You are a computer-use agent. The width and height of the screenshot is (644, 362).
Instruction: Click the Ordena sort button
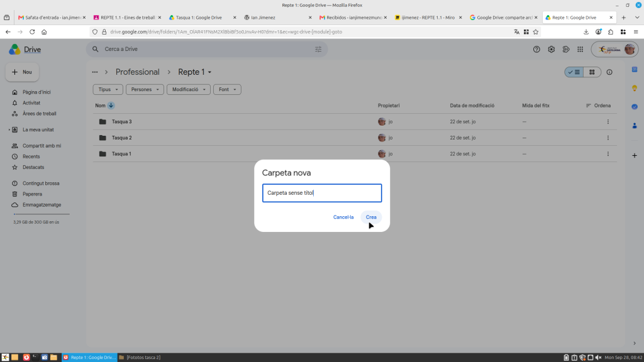[598, 106]
